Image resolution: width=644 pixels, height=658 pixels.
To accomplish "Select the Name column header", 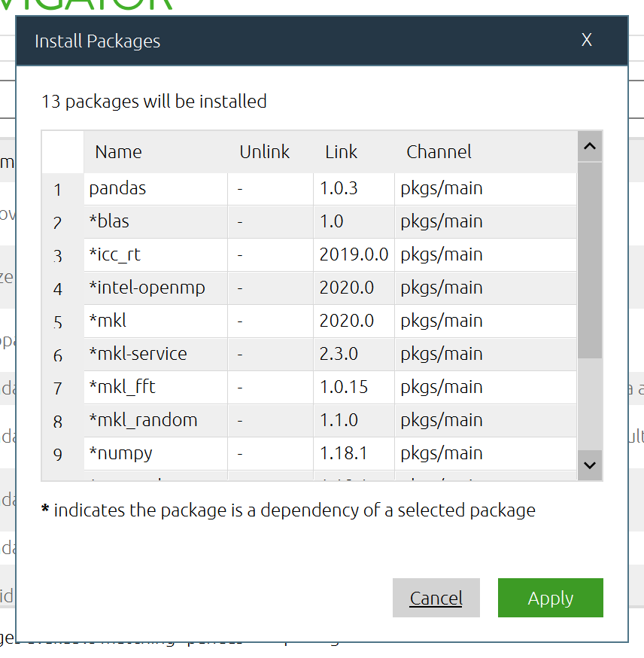I will point(118,151).
